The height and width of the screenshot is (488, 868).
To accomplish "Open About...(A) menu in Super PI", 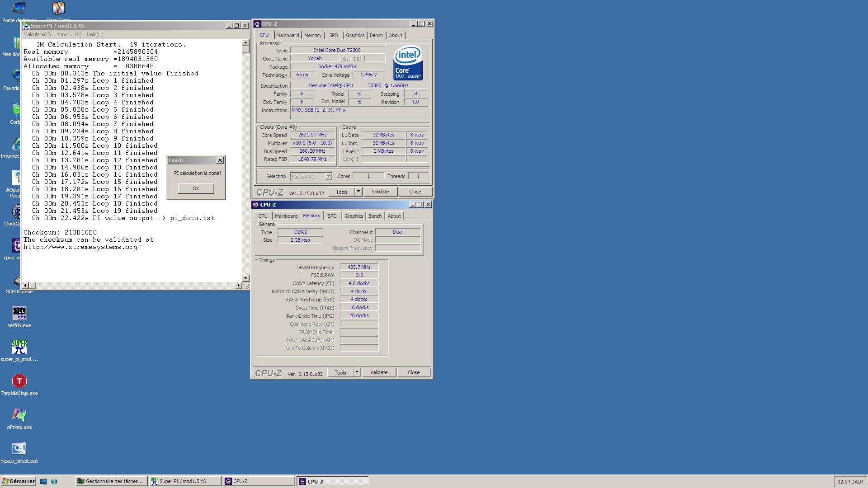I will point(69,34).
